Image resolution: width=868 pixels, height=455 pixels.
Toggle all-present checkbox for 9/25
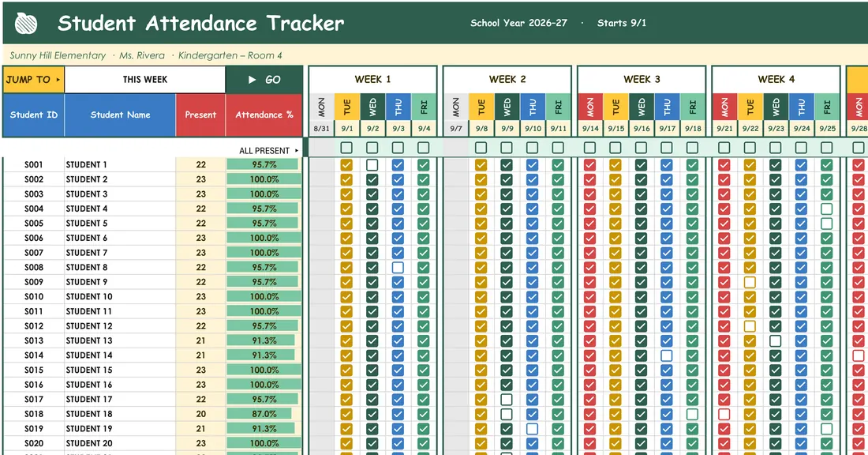point(827,148)
